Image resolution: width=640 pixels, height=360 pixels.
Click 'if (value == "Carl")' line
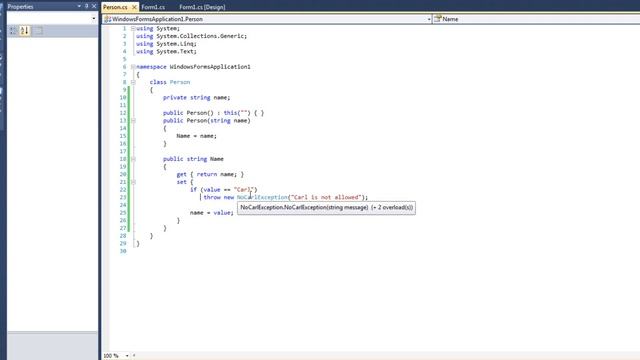[223, 189]
